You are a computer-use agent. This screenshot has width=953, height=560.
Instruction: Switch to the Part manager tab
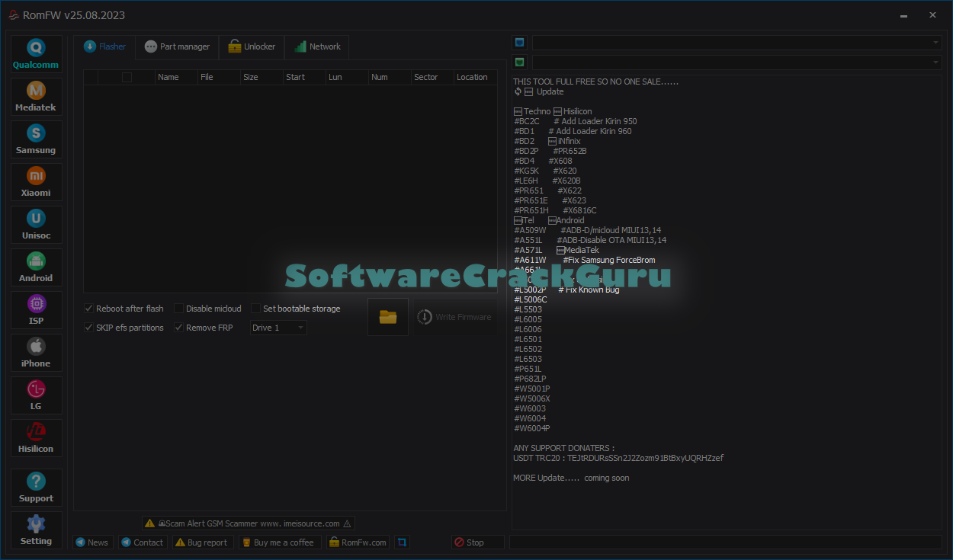click(178, 46)
